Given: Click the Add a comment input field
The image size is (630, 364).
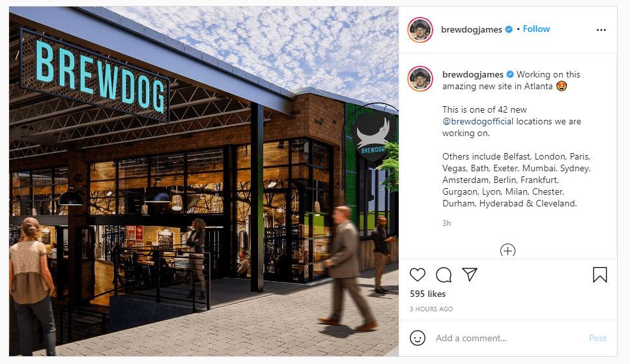Looking at the screenshot, I should click(x=508, y=339).
